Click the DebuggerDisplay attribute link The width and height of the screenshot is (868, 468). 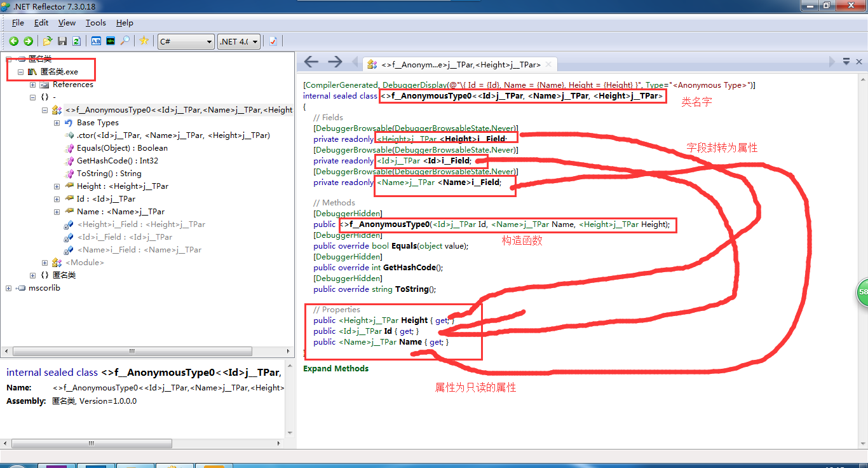click(414, 85)
